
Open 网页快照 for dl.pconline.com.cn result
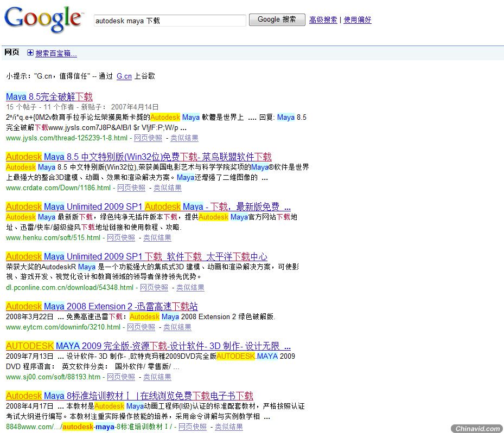coord(154,288)
